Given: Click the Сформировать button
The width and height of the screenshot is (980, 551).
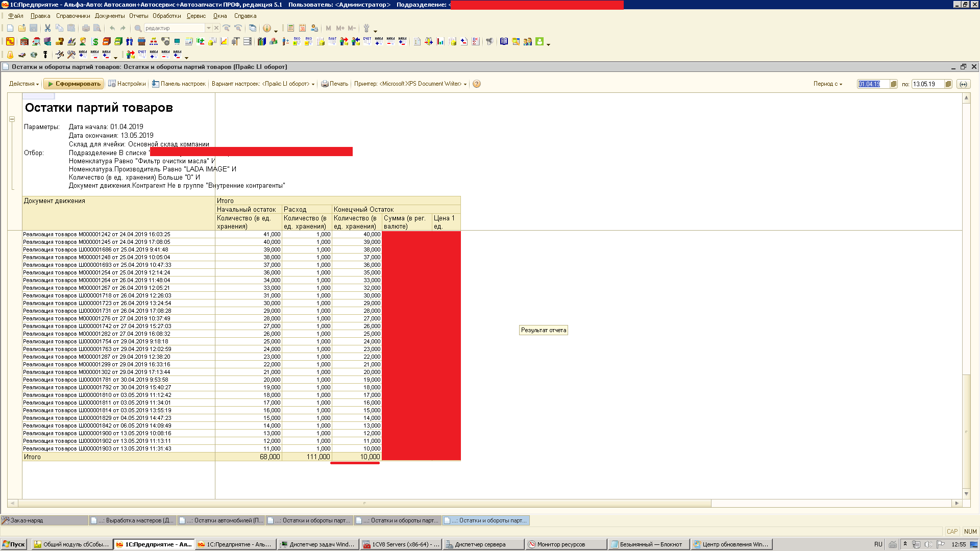Looking at the screenshot, I should point(74,84).
